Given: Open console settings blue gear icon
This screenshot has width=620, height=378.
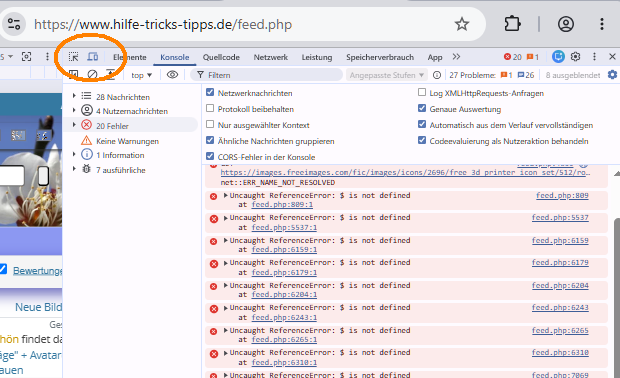Looking at the screenshot, I should coord(612,75).
